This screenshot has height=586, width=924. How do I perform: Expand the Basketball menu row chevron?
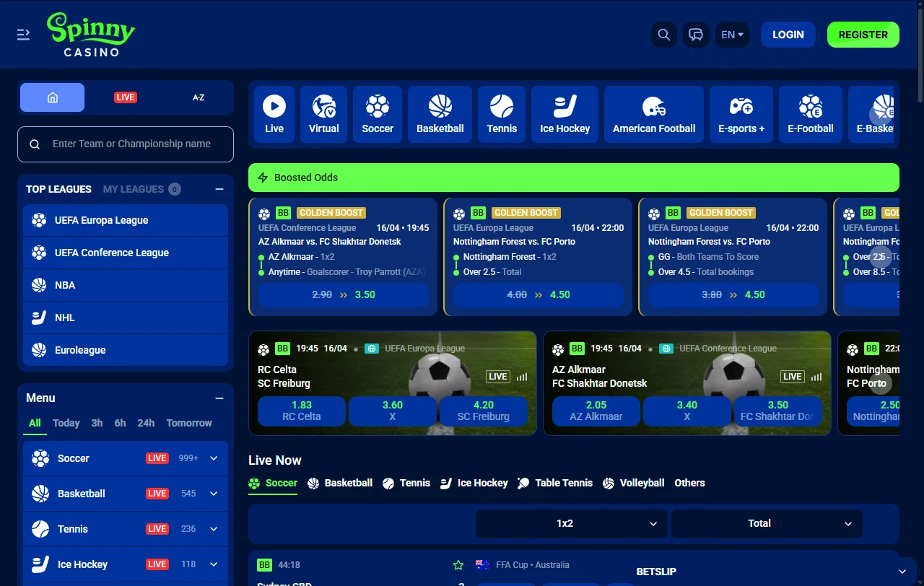coord(214,494)
